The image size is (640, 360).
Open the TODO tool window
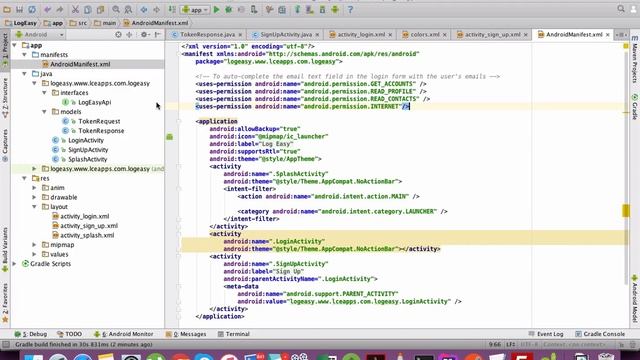click(69, 334)
